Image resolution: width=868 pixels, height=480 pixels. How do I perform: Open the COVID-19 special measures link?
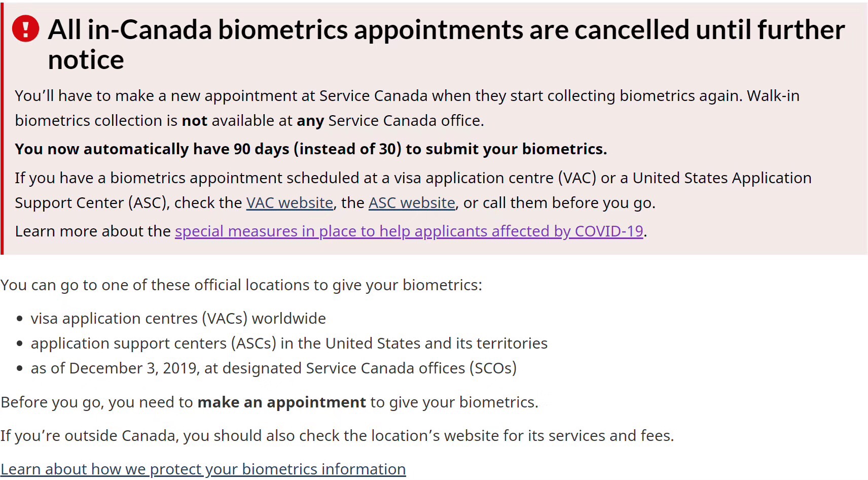409,231
